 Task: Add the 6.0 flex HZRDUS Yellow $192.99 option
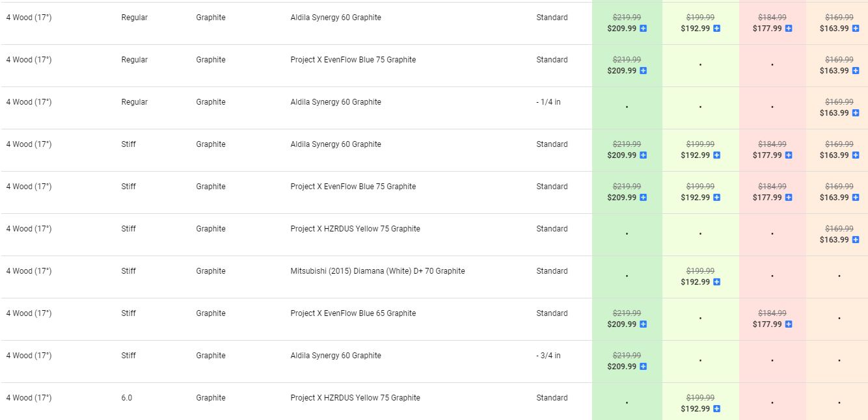point(717,409)
